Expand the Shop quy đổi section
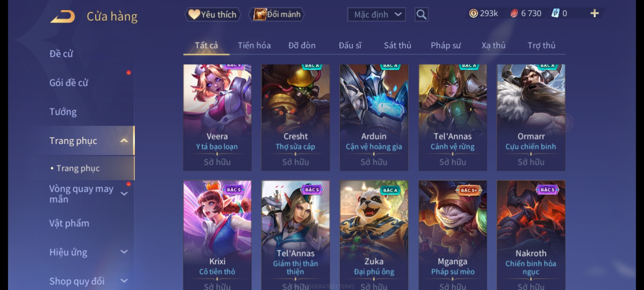 click(124, 281)
